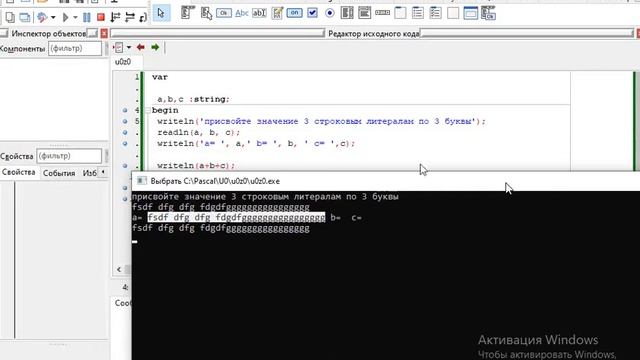Pick the TGroupBox component icon
Screen dimensions: 640x360
(400, 13)
